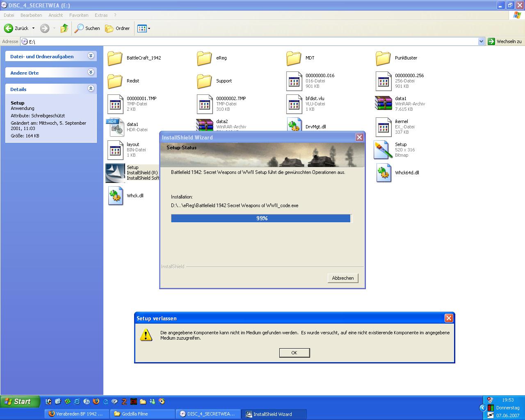
Task: Collapse the Details panel
Action: pyautogui.click(x=91, y=89)
